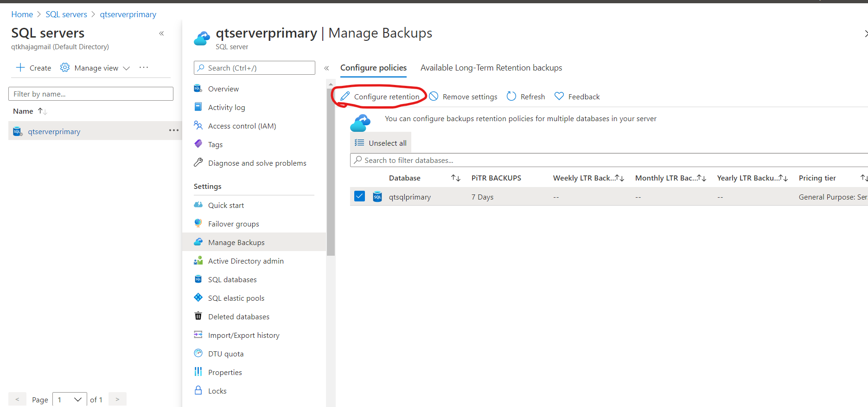The height and width of the screenshot is (407, 868).
Task: Open the Locks padlock icon
Action: point(198,390)
